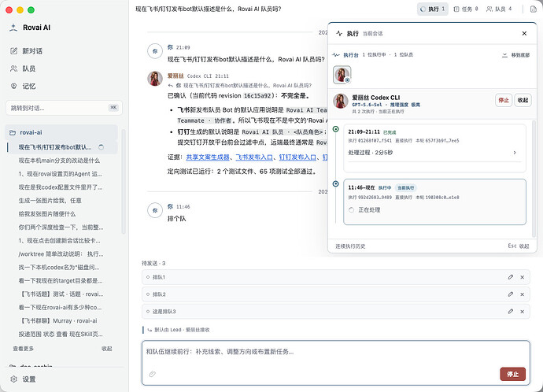Screen dimensions: 543x392
Task: Open the 11:46–现在 execution card
Action: (x=434, y=202)
